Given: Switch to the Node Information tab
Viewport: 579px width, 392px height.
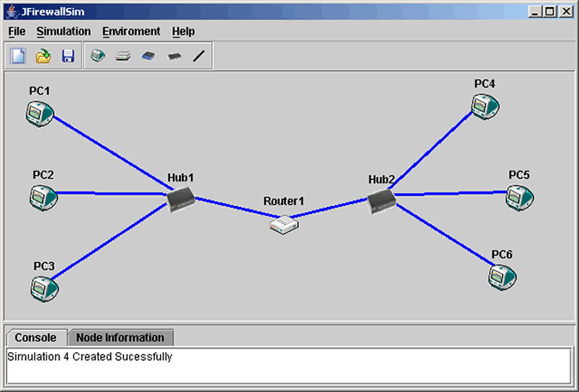Looking at the screenshot, I should tap(120, 337).
